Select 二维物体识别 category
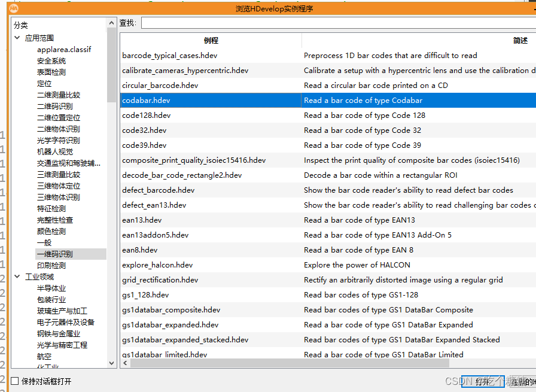Image resolution: width=536 pixels, height=392 pixels. (x=59, y=129)
